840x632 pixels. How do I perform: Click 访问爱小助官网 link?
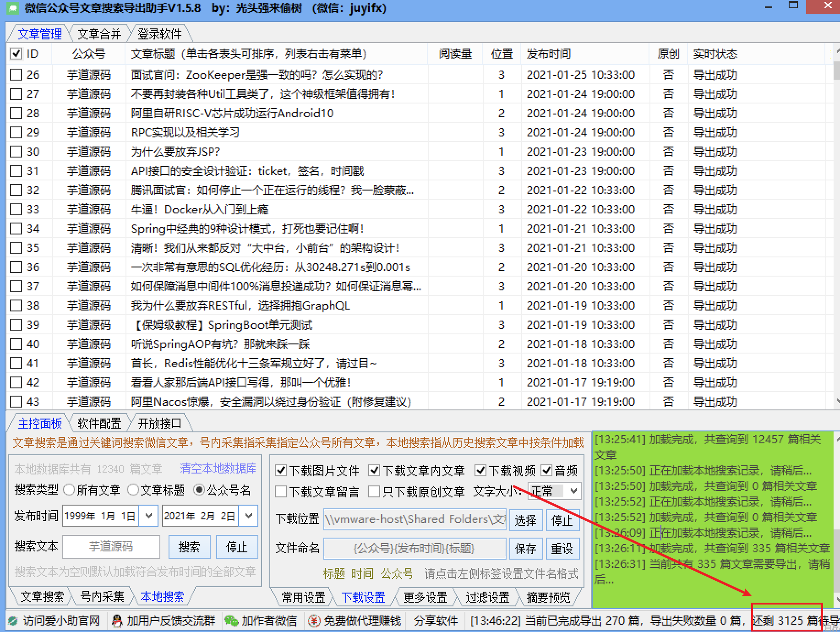pos(61,621)
